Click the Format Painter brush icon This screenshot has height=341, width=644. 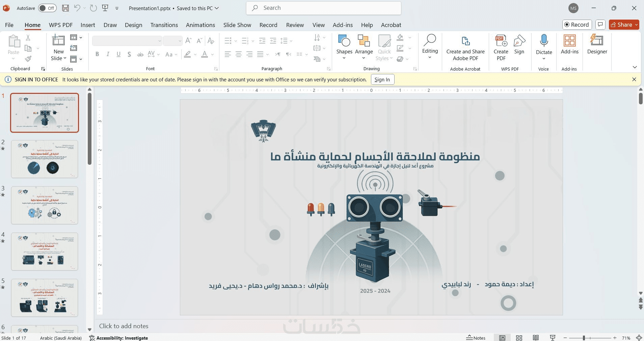(x=28, y=59)
